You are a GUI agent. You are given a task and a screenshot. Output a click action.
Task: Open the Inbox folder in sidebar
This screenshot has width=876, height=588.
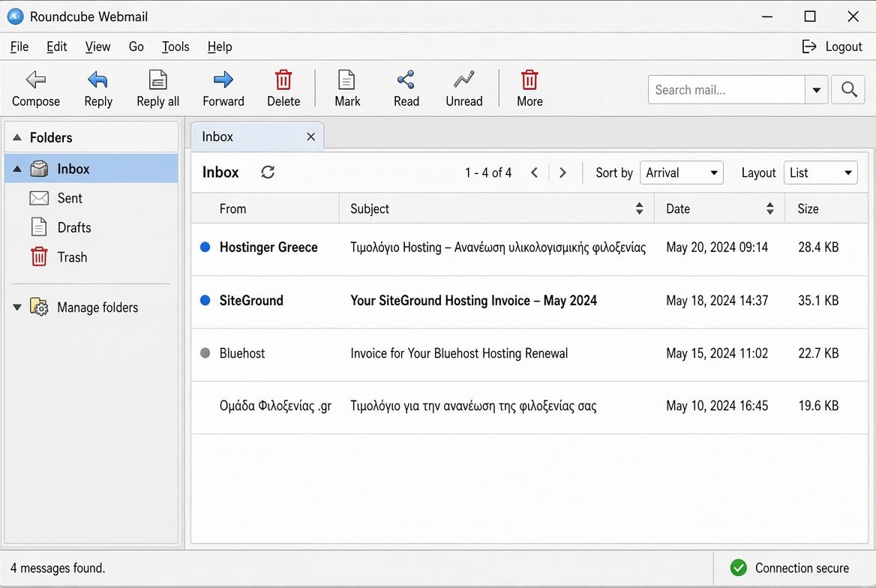coord(91,169)
